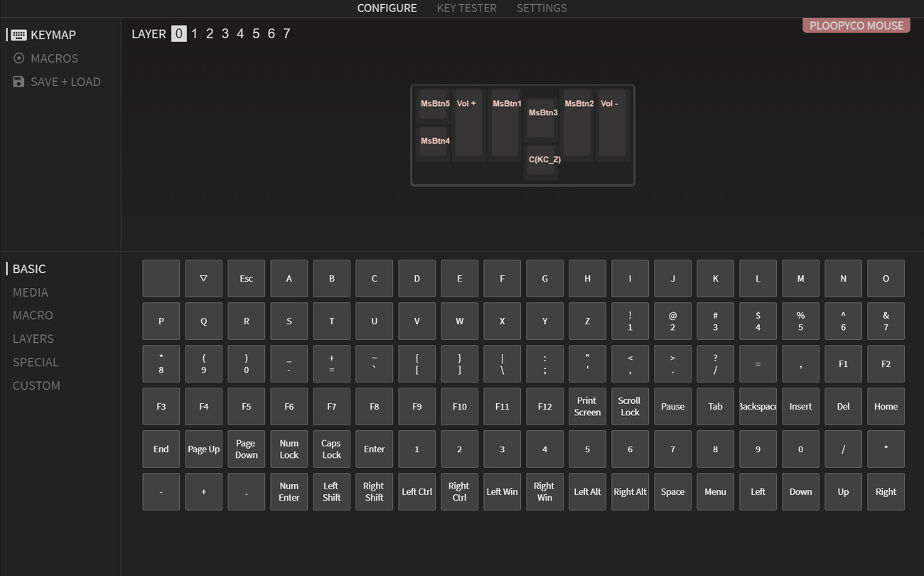Open the Macros record icon

19,58
